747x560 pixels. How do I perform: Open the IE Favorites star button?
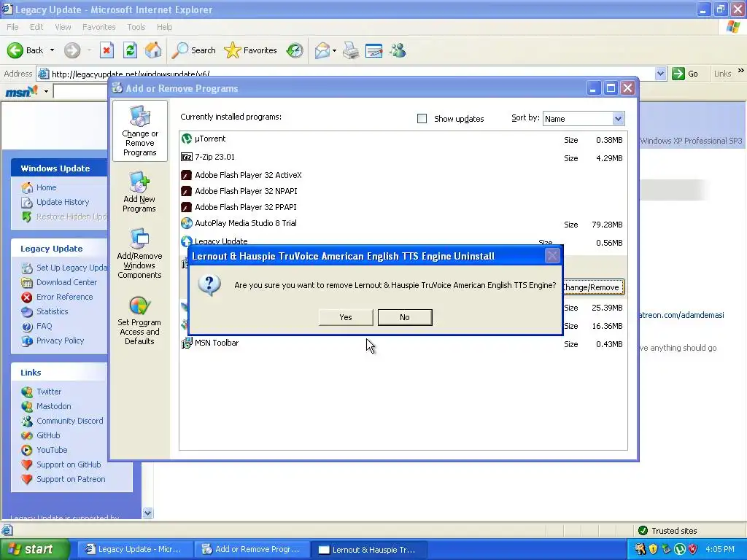coord(251,50)
